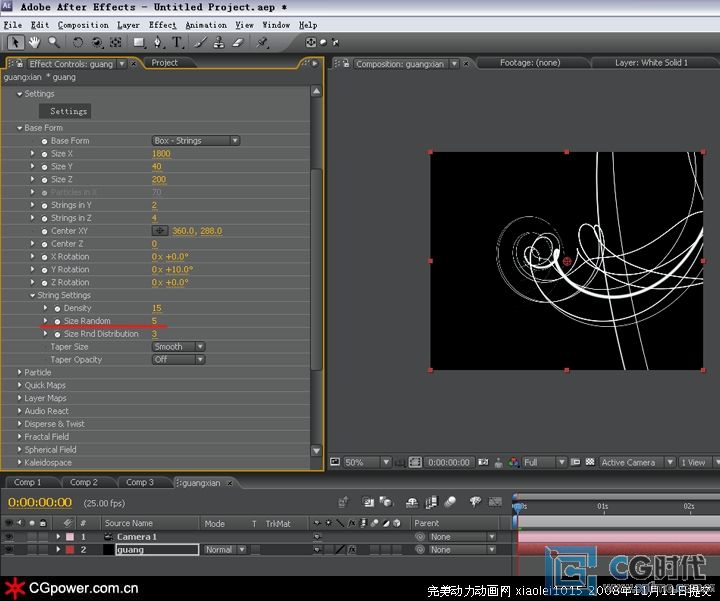Toggle the fx switch on guang layer
This screenshot has height=601, width=720.
click(x=352, y=550)
